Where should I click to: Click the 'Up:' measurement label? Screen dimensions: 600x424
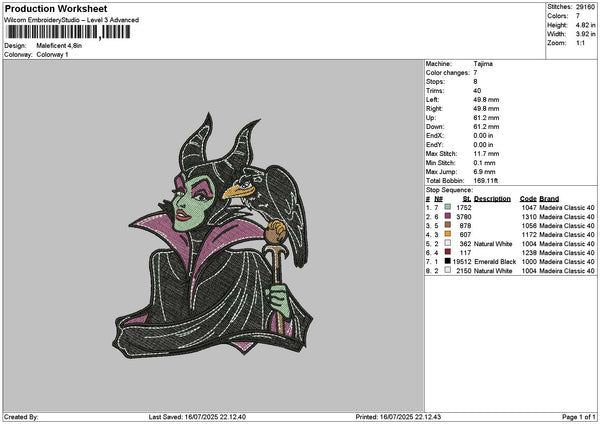click(431, 118)
